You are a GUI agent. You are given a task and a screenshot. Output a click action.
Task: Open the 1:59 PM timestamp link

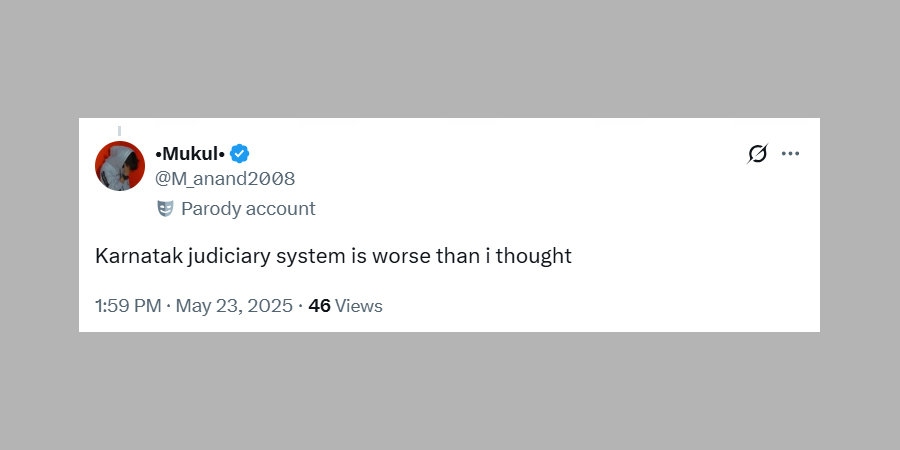coord(128,306)
